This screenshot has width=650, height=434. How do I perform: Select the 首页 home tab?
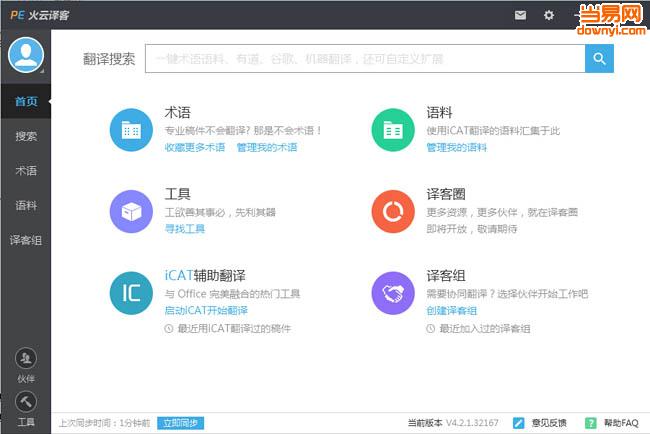click(x=25, y=101)
